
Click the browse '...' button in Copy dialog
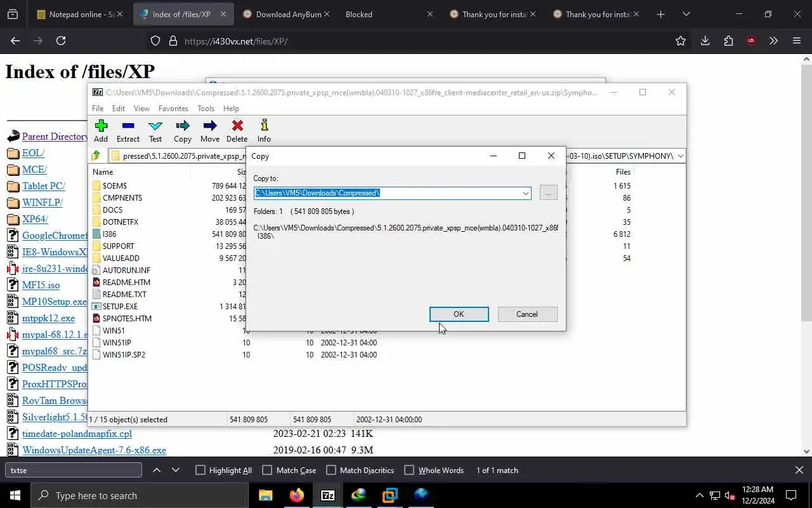pos(548,193)
